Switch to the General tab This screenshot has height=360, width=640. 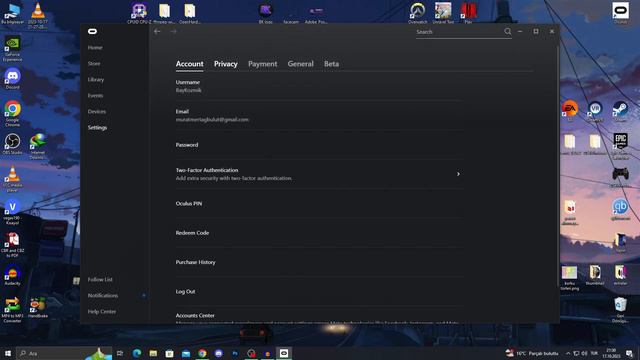(x=300, y=64)
